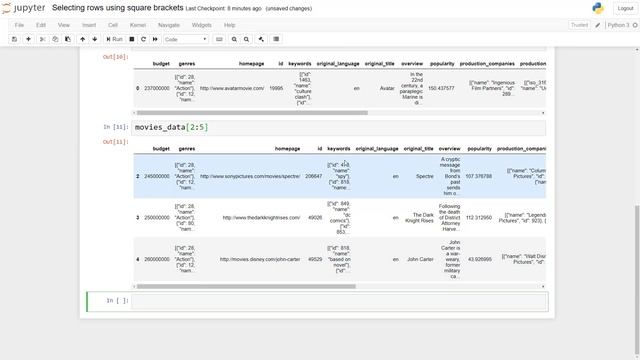Click left scroll arrow of Out[10] table
The image size is (640, 360).
pyautogui.click(x=134, y=113)
